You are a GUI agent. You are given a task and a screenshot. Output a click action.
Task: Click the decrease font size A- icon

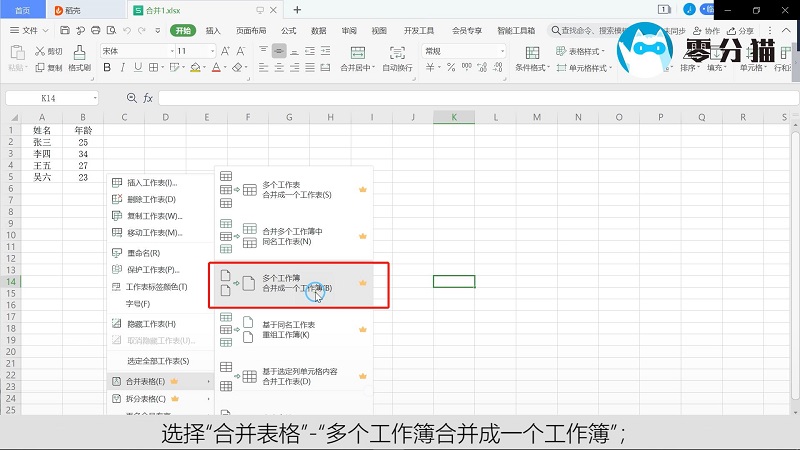[x=241, y=51]
